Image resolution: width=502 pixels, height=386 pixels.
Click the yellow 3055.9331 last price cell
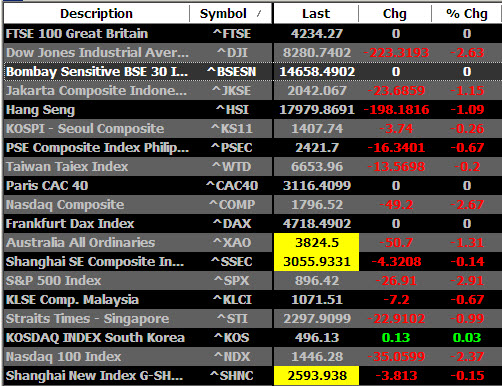[316, 262]
